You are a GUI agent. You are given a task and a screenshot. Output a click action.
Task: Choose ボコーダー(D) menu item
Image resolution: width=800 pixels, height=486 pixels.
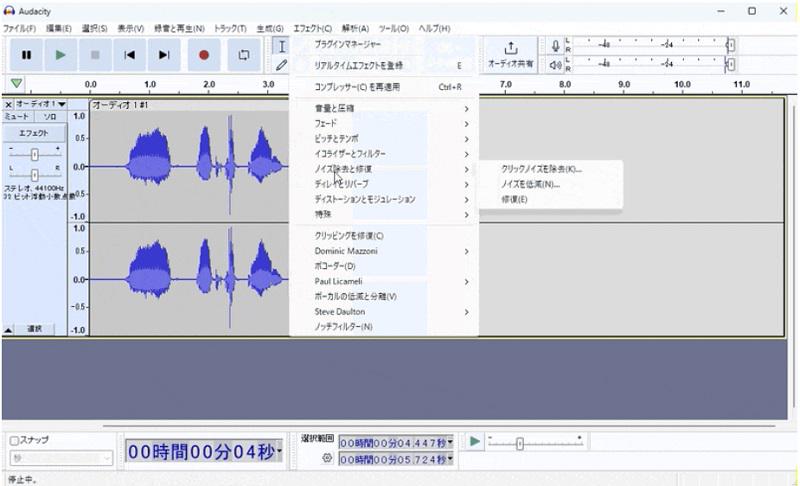(384, 266)
